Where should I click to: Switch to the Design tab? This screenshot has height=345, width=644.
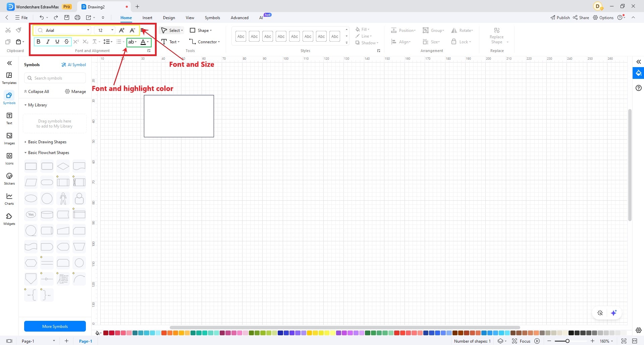click(169, 17)
